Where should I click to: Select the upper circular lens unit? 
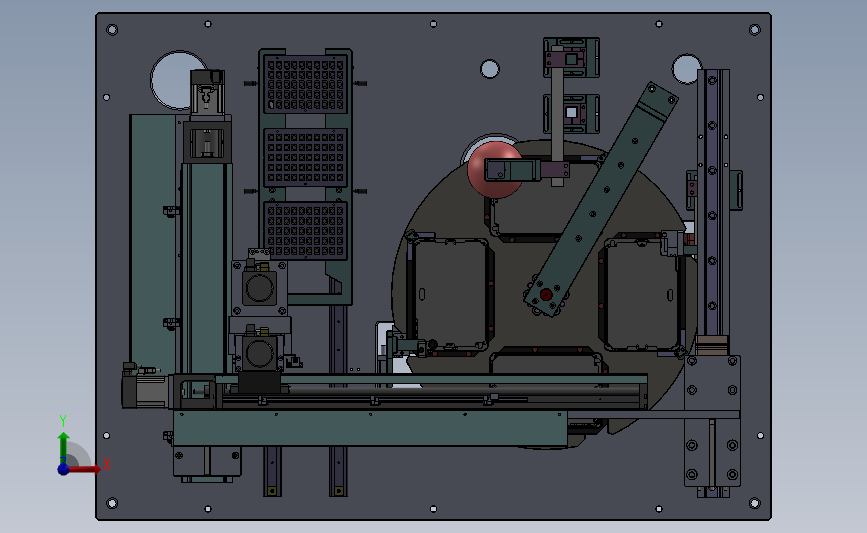coord(259,289)
